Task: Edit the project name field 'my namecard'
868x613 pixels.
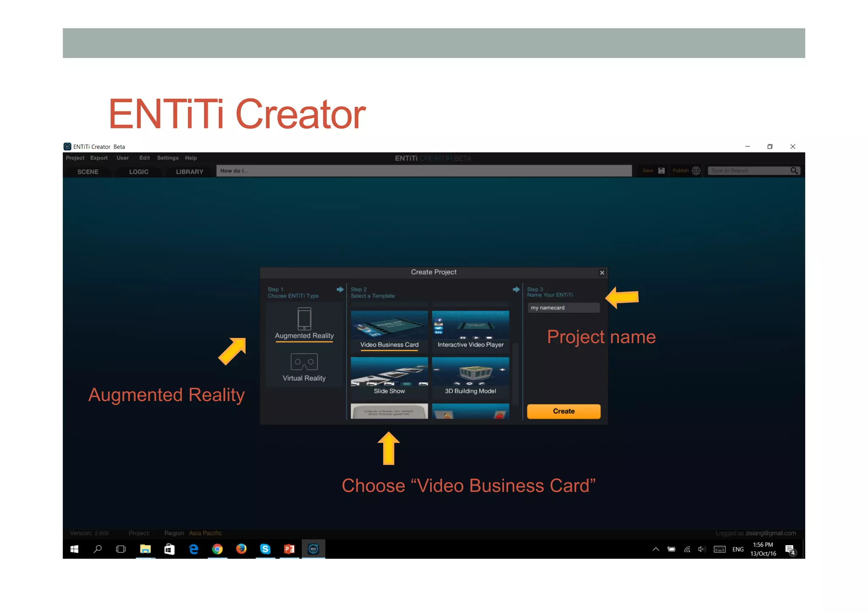Action: pos(563,308)
